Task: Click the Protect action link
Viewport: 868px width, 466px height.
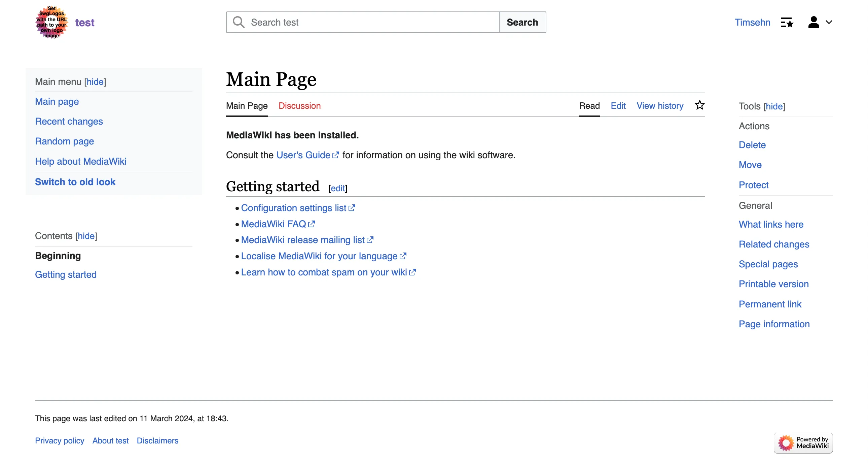Action: (753, 185)
